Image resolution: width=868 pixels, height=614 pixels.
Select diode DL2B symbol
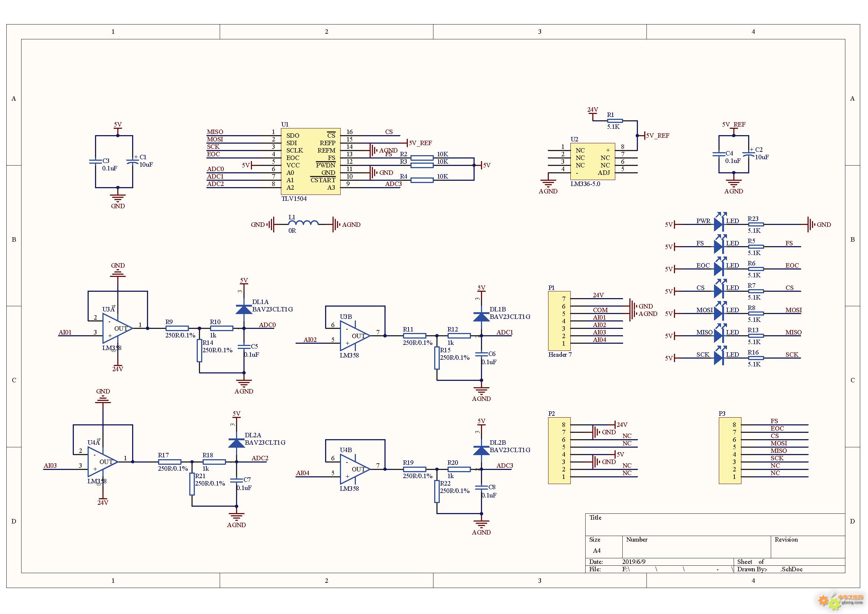[481, 450]
